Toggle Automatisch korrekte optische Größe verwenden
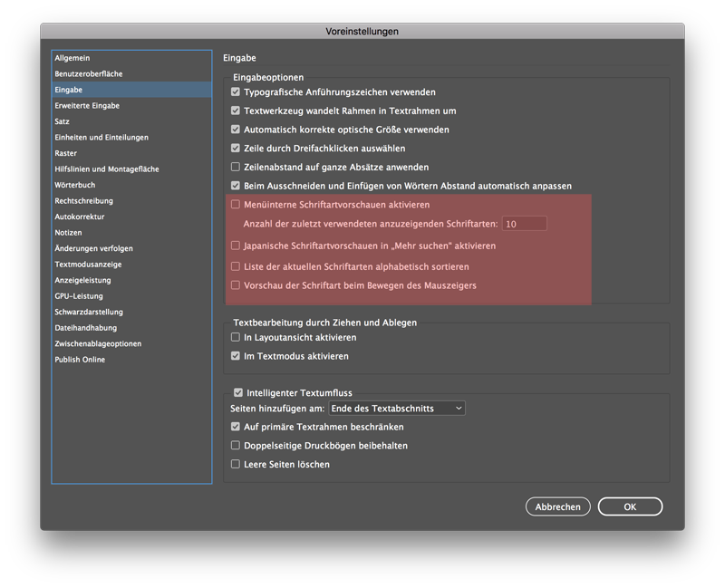The image size is (725, 588). pos(236,130)
